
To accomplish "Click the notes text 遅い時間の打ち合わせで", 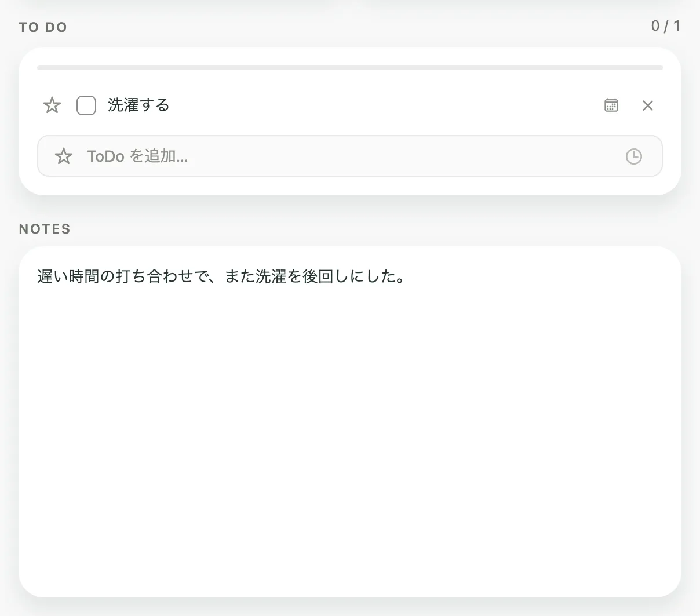I will click(122, 276).
